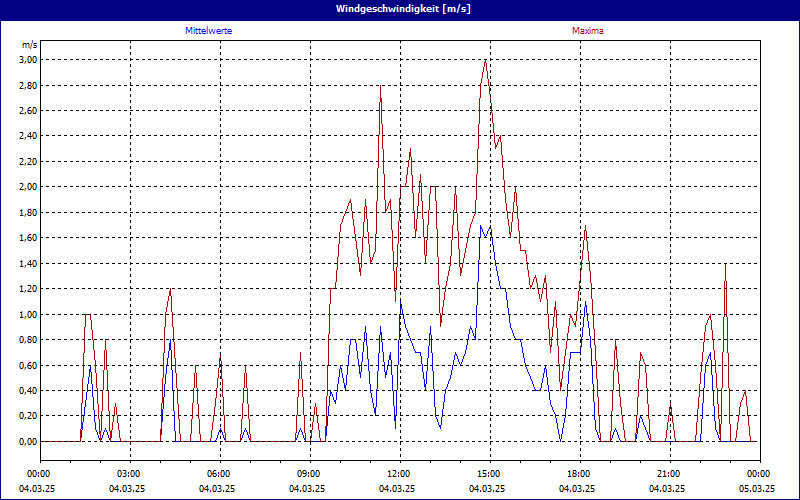Select the 06:00 time axis label
Image resolution: width=800 pixels, height=500 pixels.
tap(218, 474)
